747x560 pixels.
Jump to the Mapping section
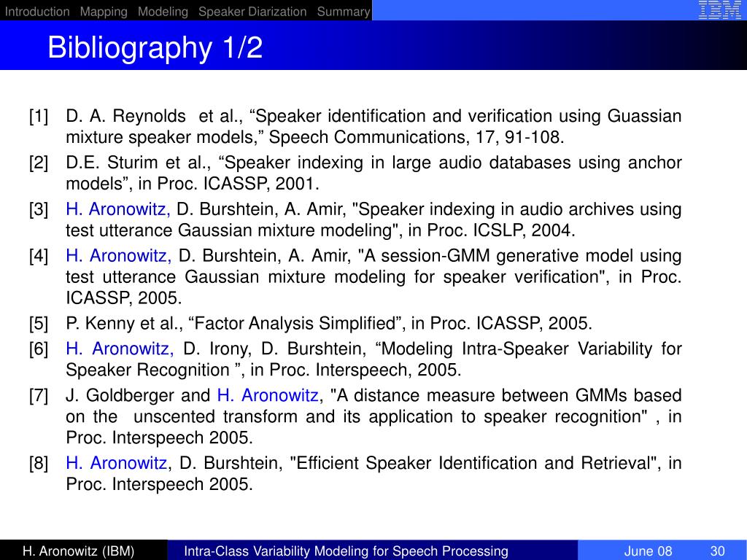click(x=104, y=12)
